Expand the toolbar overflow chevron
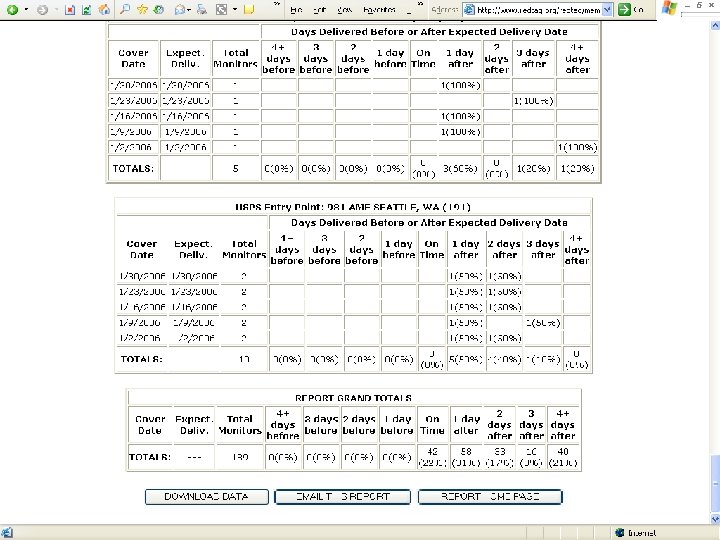This screenshot has height=540, width=720. [x=276, y=4]
